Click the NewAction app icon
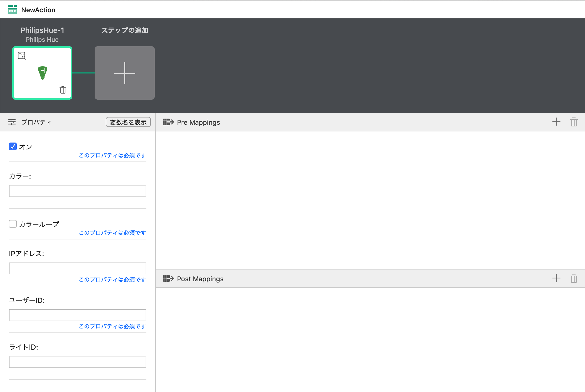The image size is (585, 392). point(12,9)
